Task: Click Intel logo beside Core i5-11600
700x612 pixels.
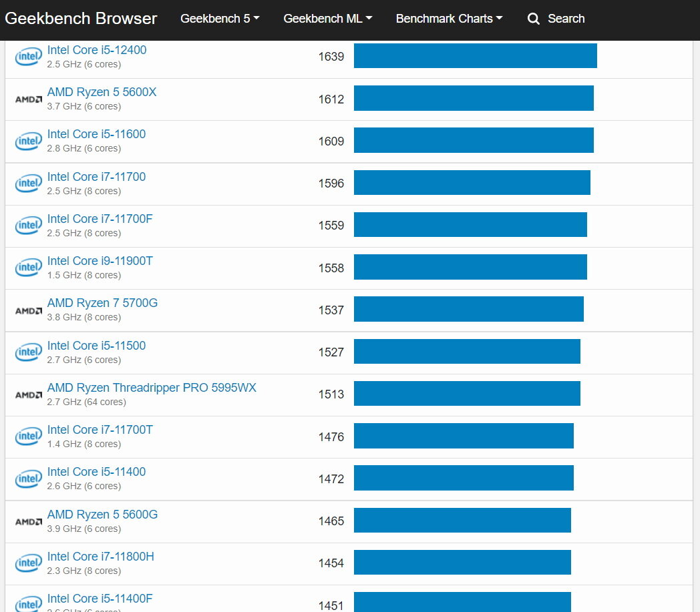Action: point(29,141)
